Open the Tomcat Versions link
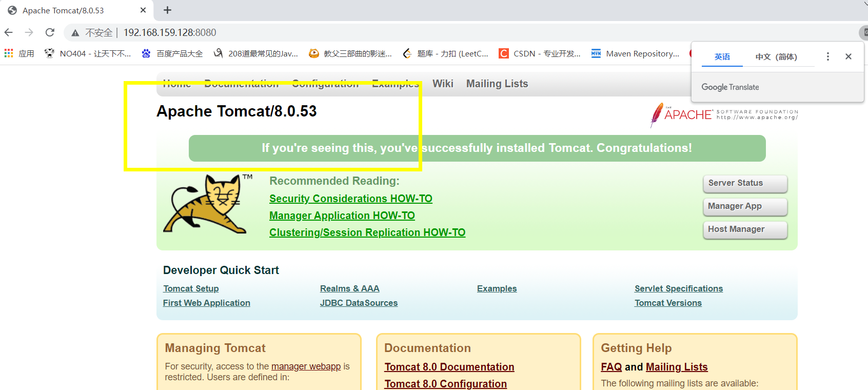This screenshot has height=390, width=868. 668,303
